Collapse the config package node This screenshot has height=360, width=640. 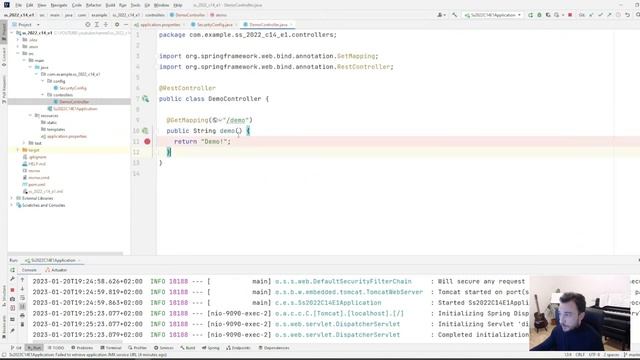pos(43,81)
